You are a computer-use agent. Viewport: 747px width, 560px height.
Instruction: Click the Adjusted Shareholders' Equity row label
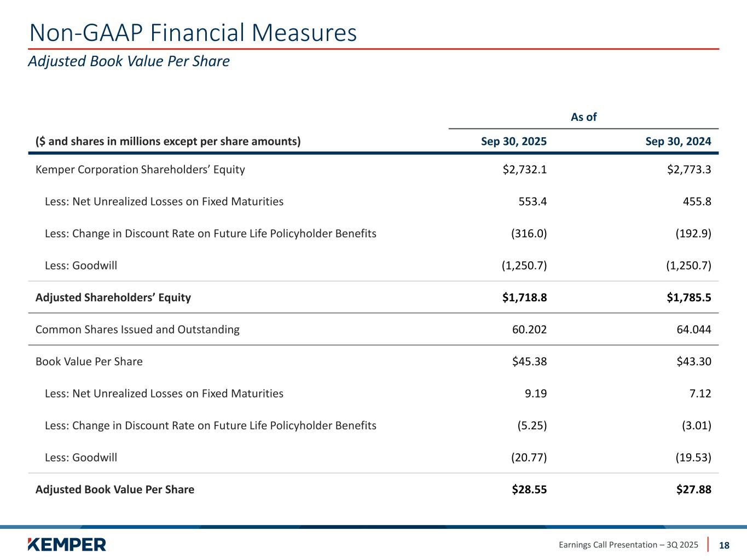(x=113, y=297)
